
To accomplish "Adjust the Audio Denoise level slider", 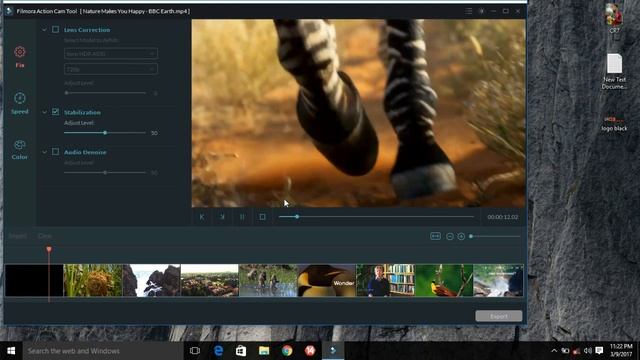I will point(105,173).
